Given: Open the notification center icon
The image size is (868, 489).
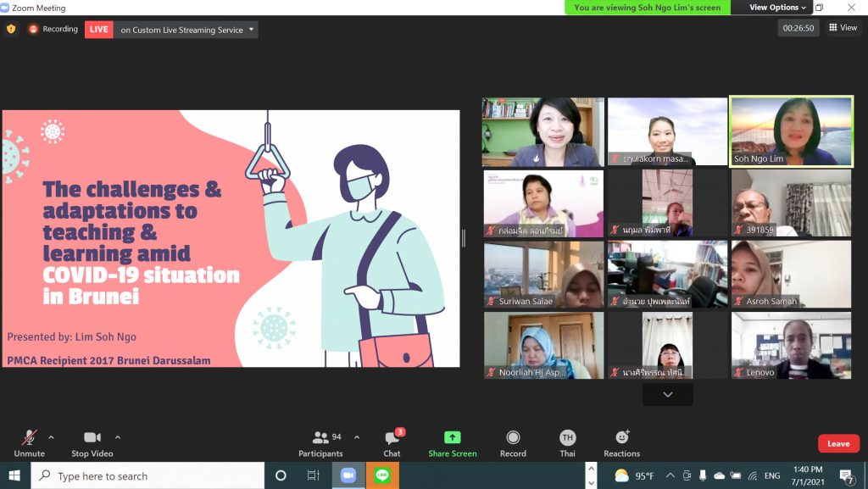Looking at the screenshot, I should click(x=847, y=476).
